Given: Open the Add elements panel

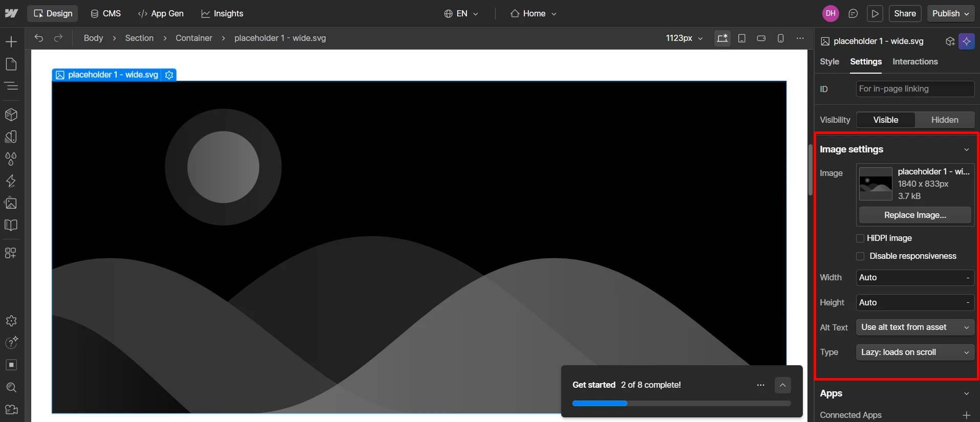Looking at the screenshot, I should 11,42.
